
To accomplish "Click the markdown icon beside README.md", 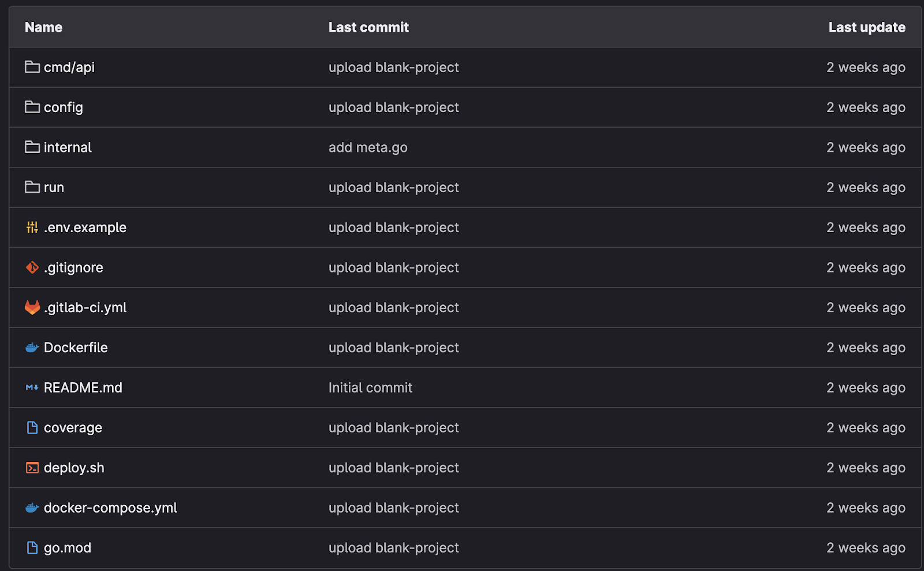I will coord(32,387).
